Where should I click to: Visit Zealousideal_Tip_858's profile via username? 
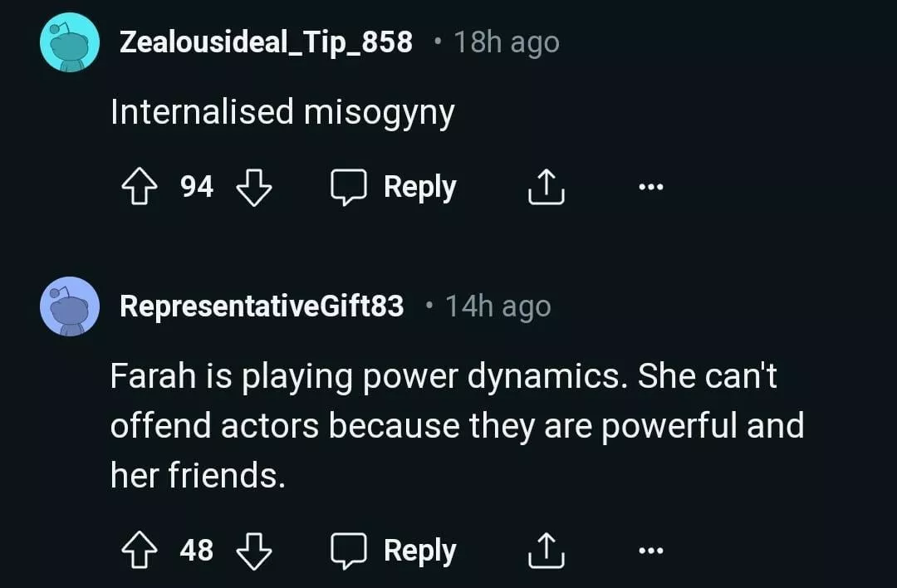[x=266, y=42]
